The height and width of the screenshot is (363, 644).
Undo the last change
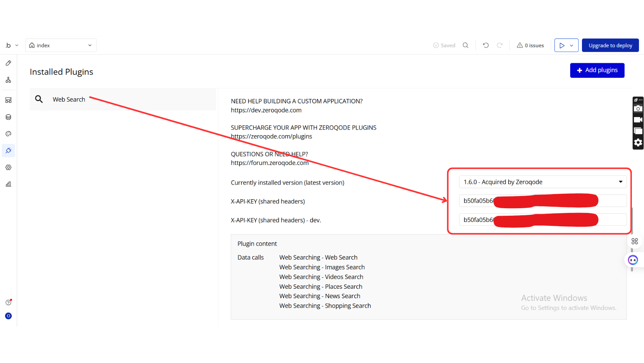coord(486,45)
